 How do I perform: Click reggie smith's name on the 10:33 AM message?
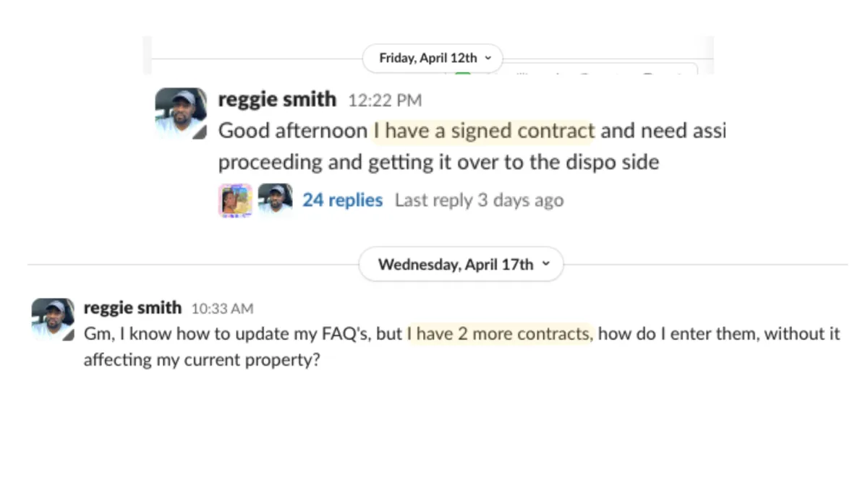(x=132, y=308)
